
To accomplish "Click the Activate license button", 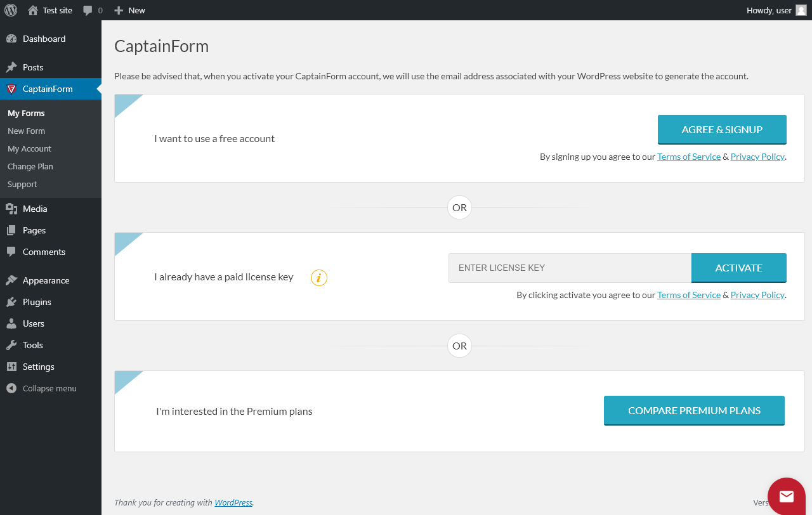I will pyautogui.click(x=739, y=268).
